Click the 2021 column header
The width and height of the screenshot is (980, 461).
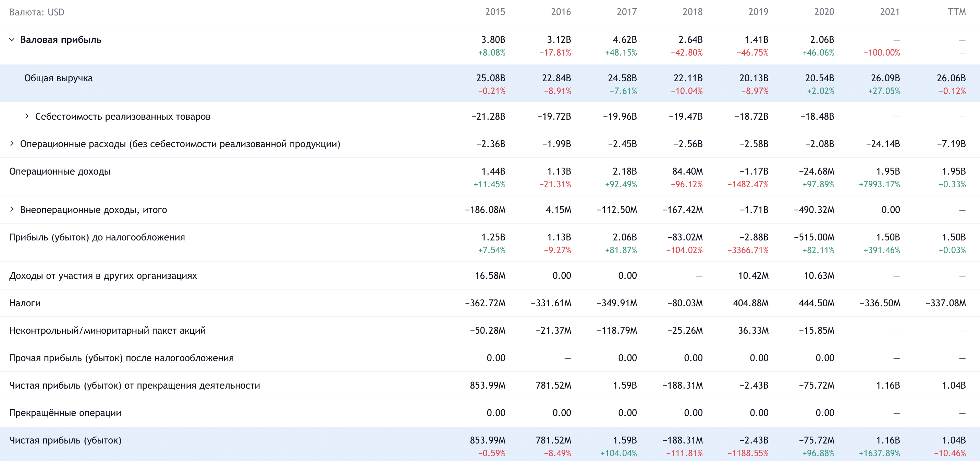[x=890, y=12]
